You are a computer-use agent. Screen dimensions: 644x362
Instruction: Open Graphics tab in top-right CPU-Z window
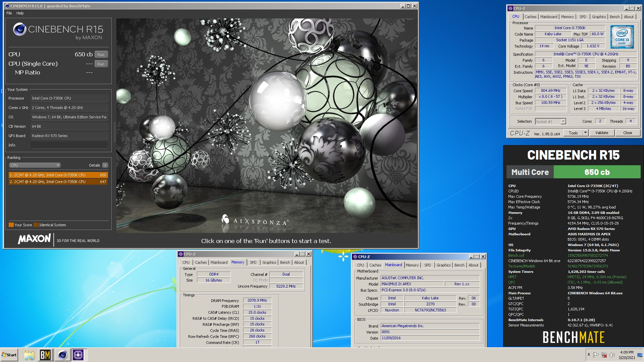599,17
